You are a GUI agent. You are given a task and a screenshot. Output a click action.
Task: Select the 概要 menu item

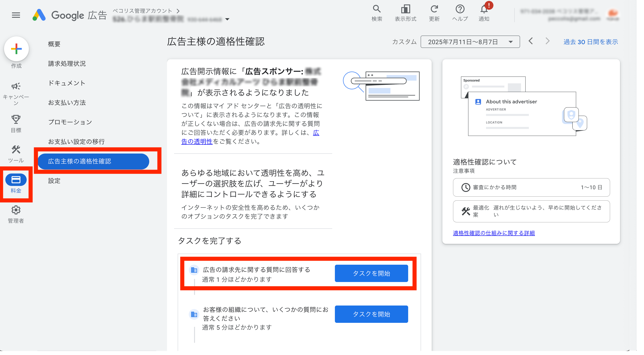[x=54, y=44]
